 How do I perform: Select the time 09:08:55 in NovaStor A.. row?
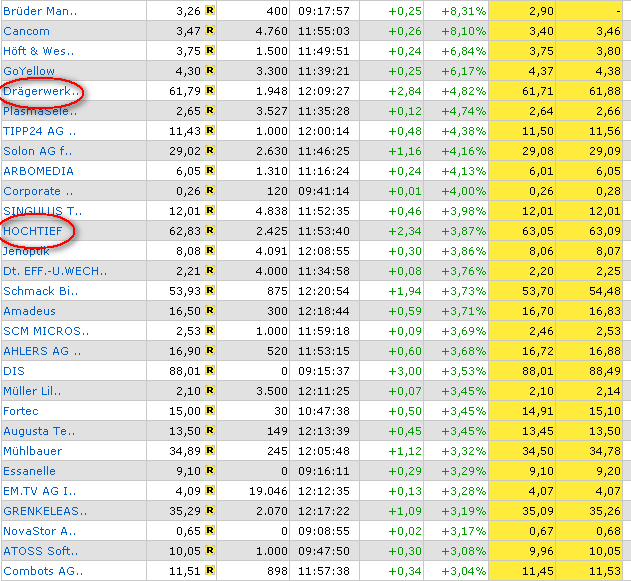tap(324, 532)
